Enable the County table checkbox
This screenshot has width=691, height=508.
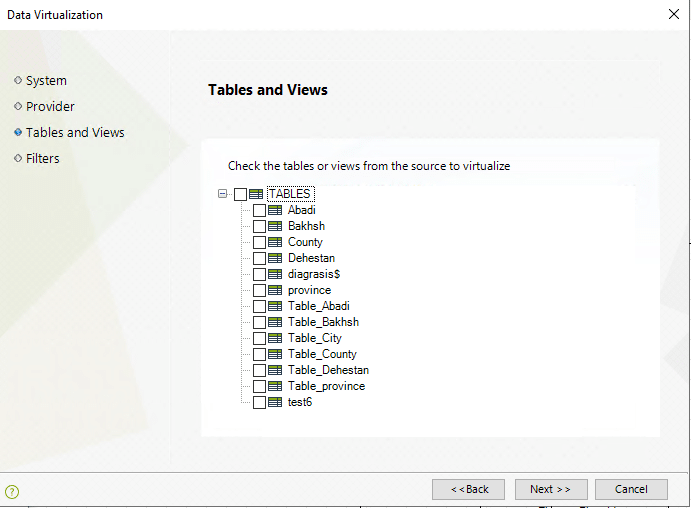[x=259, y=242]
